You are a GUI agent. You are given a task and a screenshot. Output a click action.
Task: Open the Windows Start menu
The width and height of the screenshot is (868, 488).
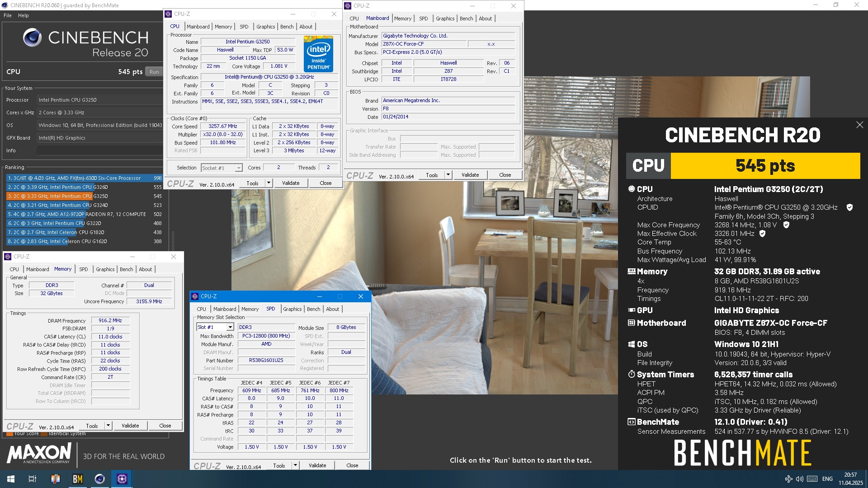click(11, 479)
